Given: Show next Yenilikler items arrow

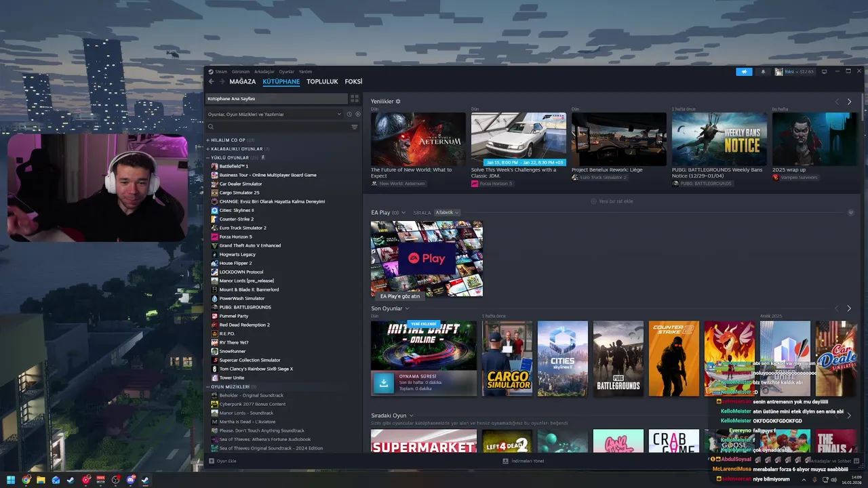Looking at the screenshot, I should 848,102.
